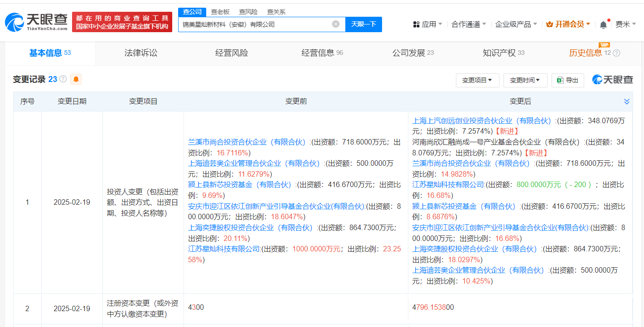The image size is (644, 327).
Task: Click the question mark help icon next to 变更记录 23
Action: click(x=63, y=79)
